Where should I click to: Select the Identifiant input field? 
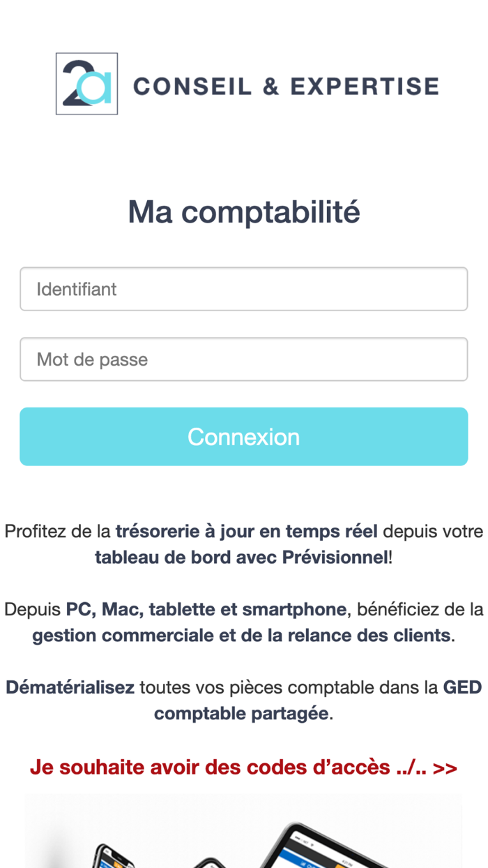coord(243,289)
